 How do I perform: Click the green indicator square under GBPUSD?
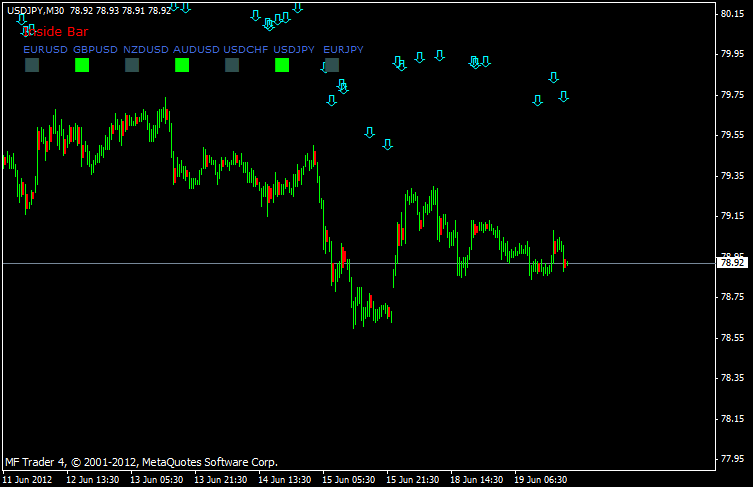pos(82,65)
